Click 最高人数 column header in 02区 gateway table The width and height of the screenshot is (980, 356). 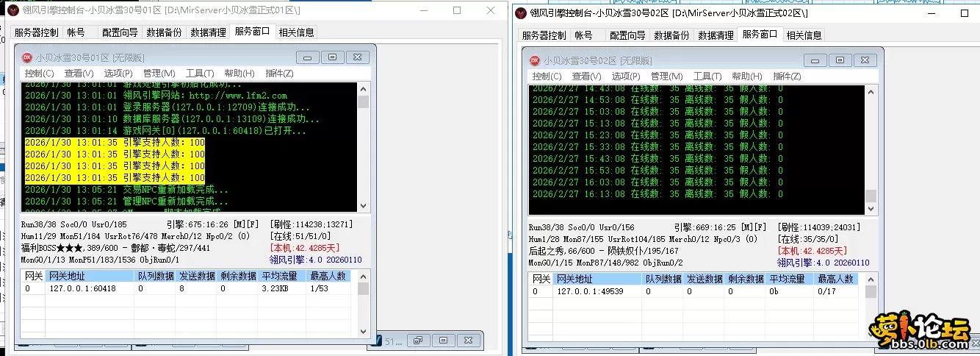835,279
